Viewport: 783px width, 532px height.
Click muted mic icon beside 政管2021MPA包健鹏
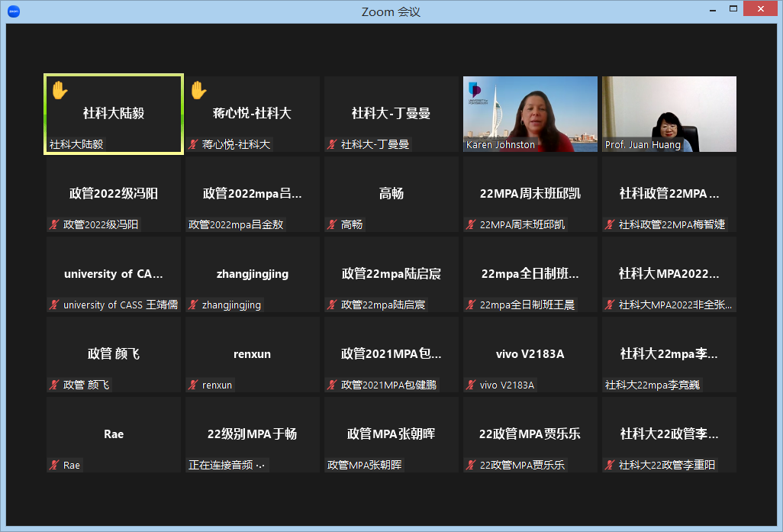[332, 385]
